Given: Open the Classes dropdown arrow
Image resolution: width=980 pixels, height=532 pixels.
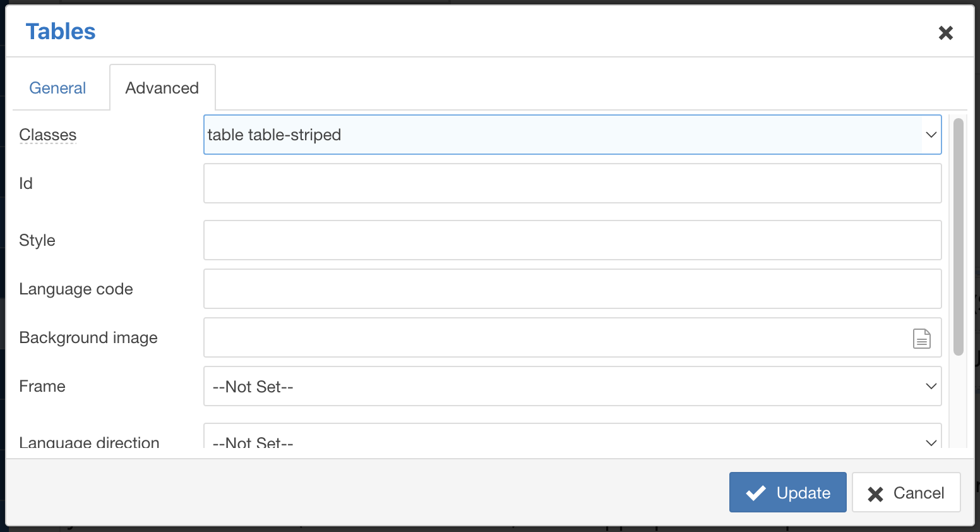Looking at the screenshot, I should coord(931,135).
